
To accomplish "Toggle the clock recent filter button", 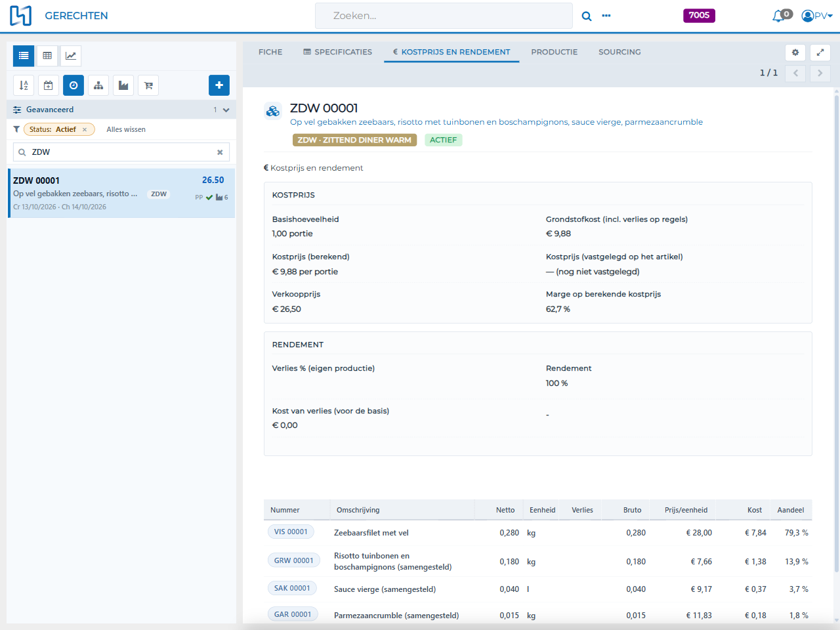I will pyautogui.click(x=73, y=85).
